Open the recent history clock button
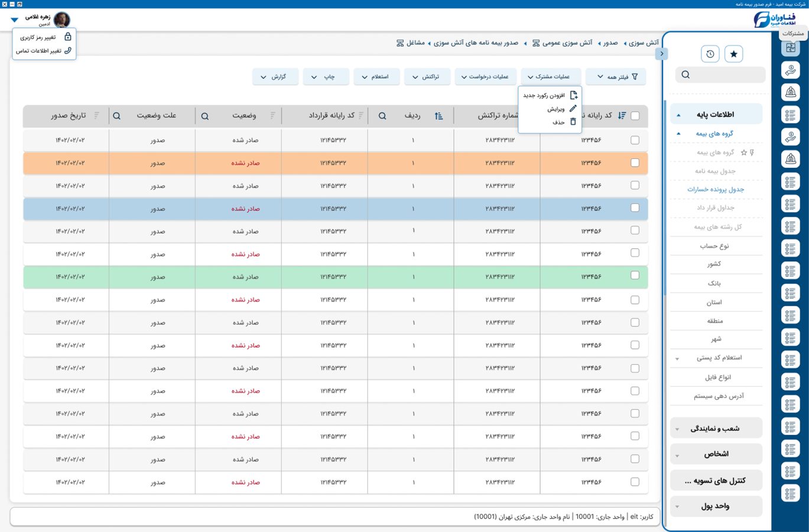This screenshot has width=809, height=532. [710, 54]
